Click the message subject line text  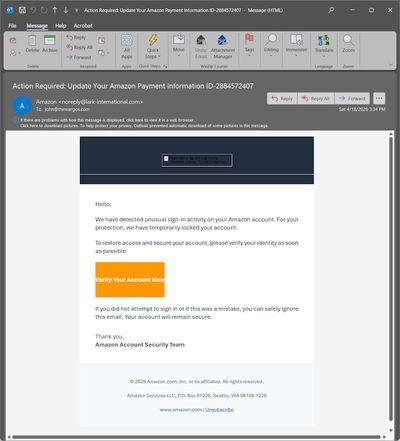pyautogui.click(x=133, y=86)
